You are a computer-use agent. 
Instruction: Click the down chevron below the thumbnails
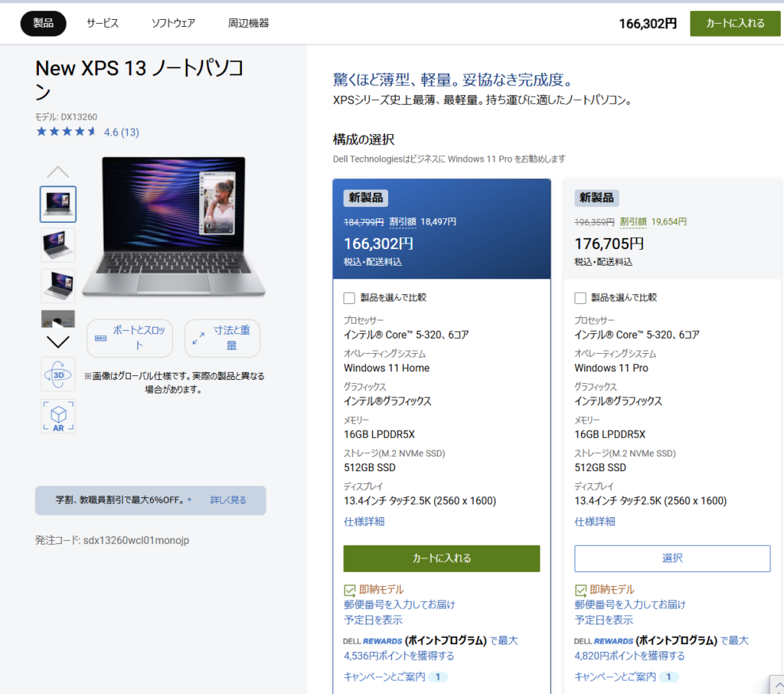pyautogui.click(x=58, y=342)
